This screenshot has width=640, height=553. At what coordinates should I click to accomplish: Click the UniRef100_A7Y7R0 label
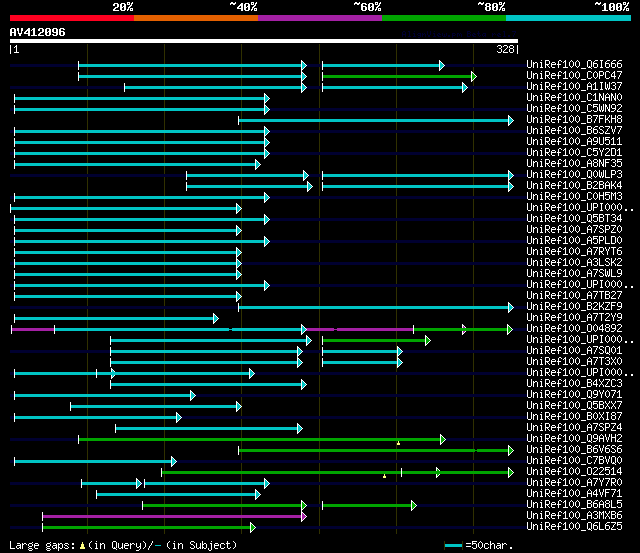[574, 483]
